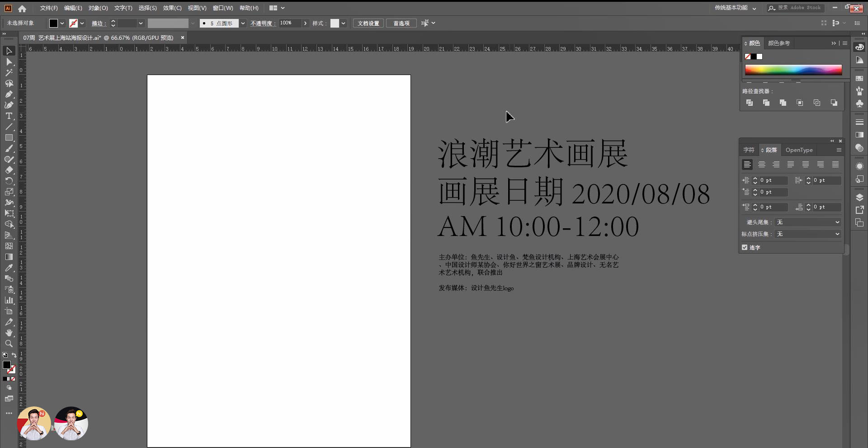Select the Zoom tool
The width and height of the screenshot is (868, 448).
pos(9,344)
